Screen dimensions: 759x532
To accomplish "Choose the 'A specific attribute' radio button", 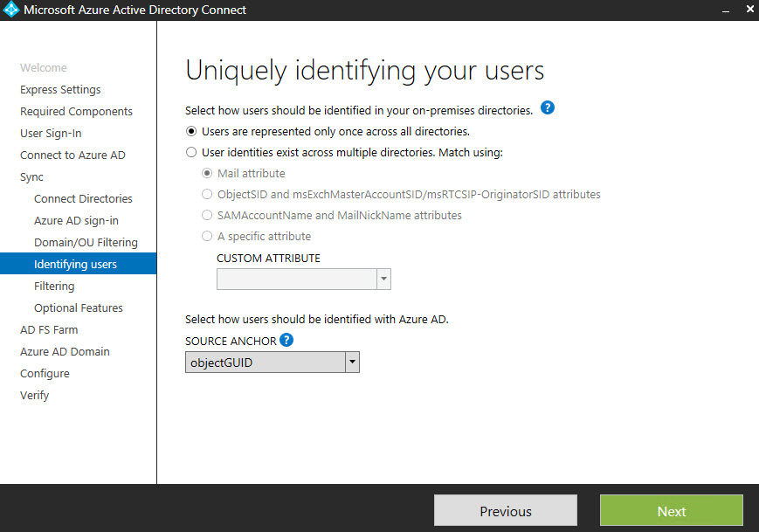I will coord(207,236).
